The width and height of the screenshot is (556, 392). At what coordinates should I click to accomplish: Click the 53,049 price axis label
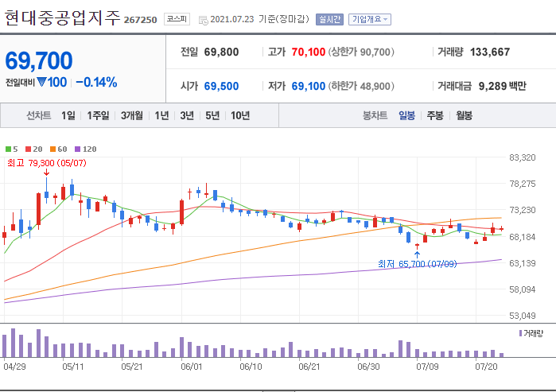pyautogui.click(x=523, y=316)
